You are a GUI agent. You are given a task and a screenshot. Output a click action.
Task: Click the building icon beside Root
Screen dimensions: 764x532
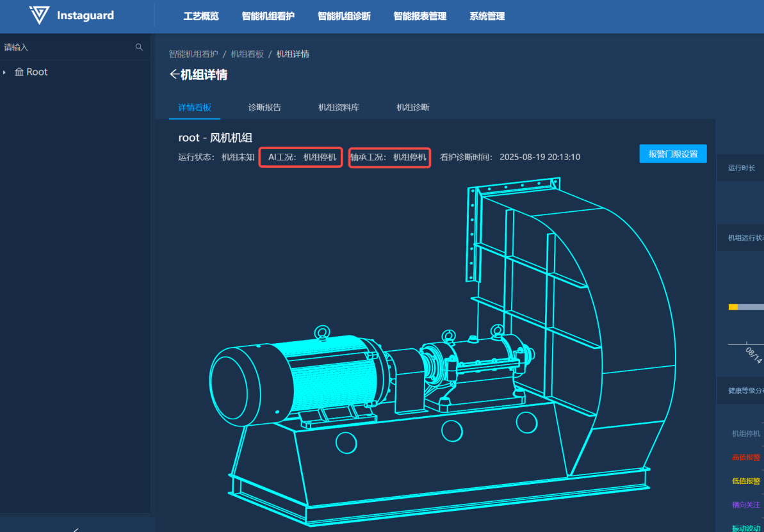19,72
